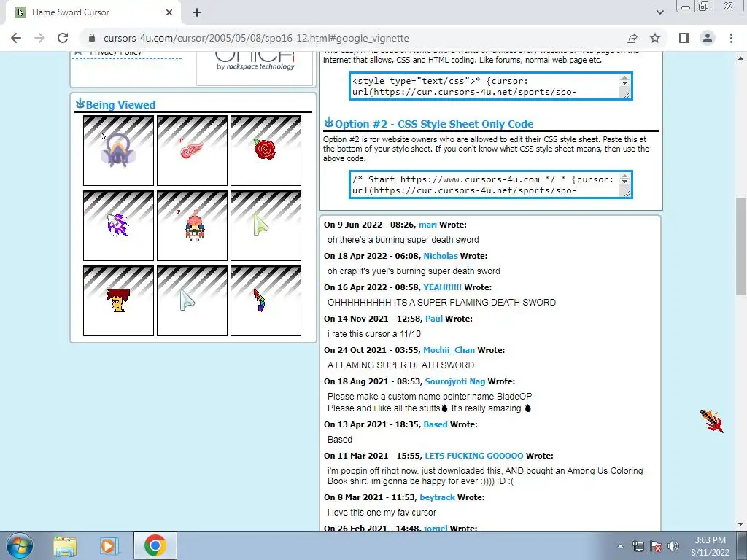Open the pink-haired pixel character cursor thumbnail
The width and height of the screenshot is (747, 560).
coord(192,226)
